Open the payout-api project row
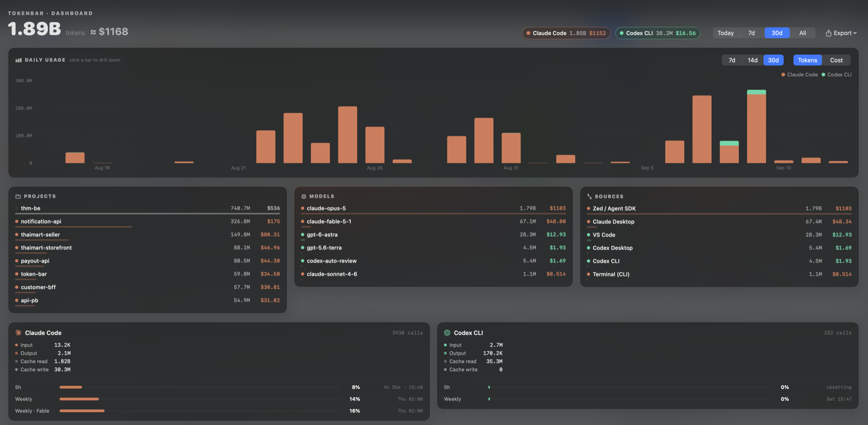Image resolution: width=868 pixels, height=425 pixels. (148, 261)
